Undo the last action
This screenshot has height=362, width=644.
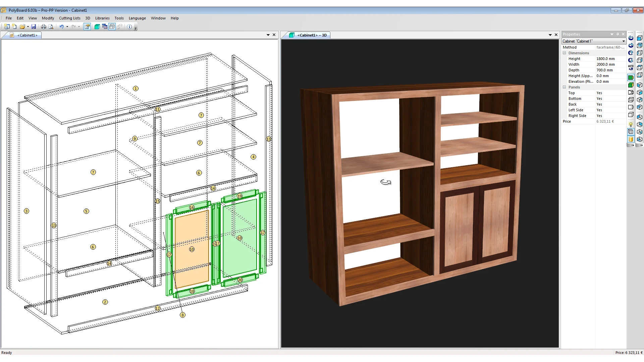pos(62,26)
